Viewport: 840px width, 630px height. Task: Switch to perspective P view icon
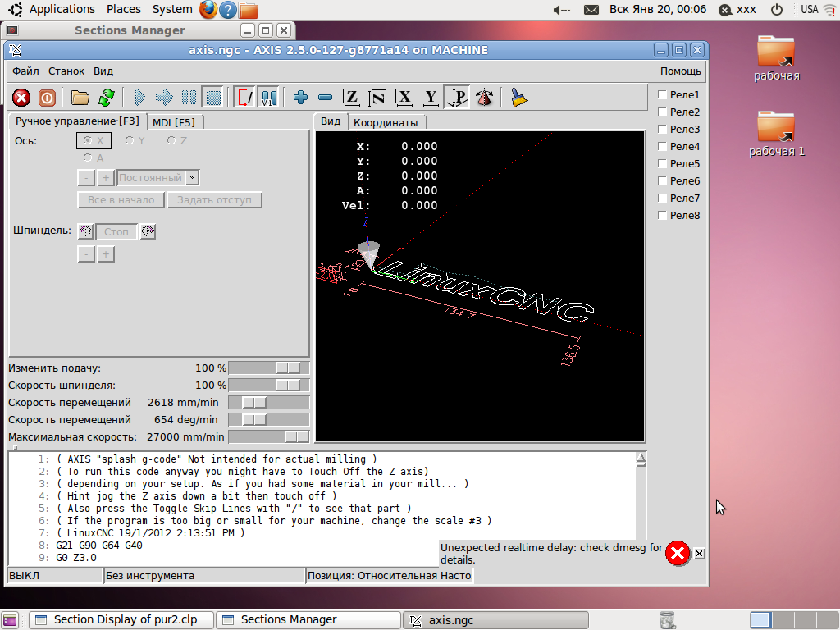[x=458, y=98]
